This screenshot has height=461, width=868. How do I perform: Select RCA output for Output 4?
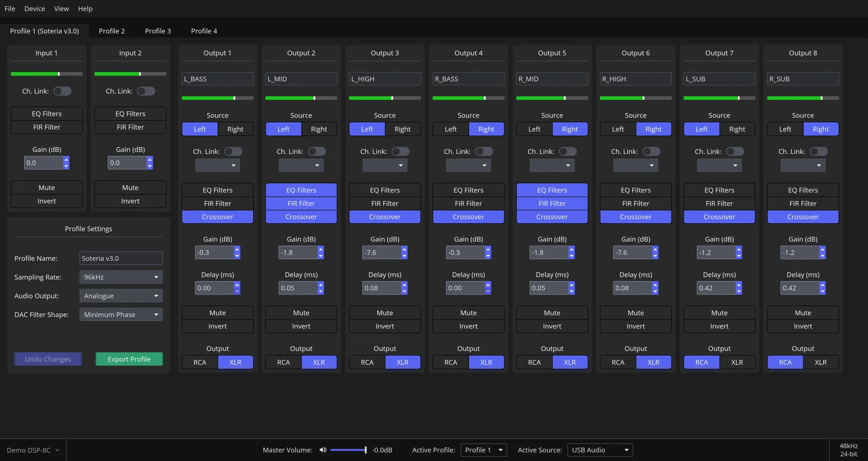[451, 362]
